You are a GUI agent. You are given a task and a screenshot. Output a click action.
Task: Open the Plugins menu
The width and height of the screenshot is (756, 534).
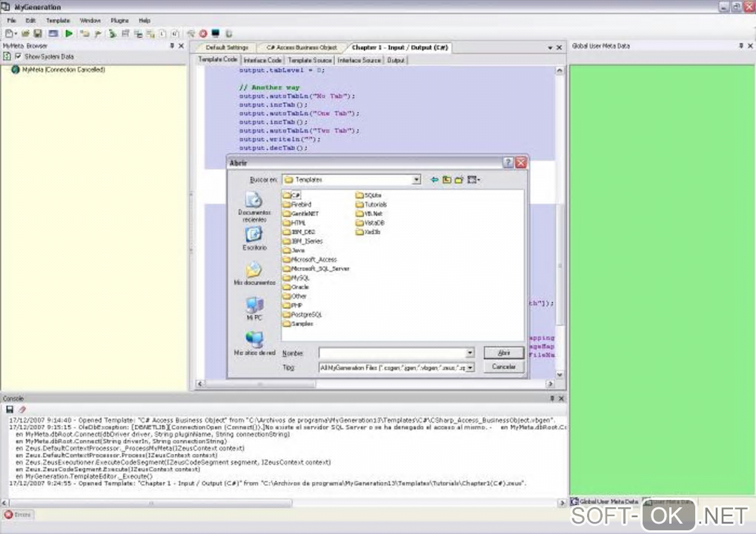119,21
